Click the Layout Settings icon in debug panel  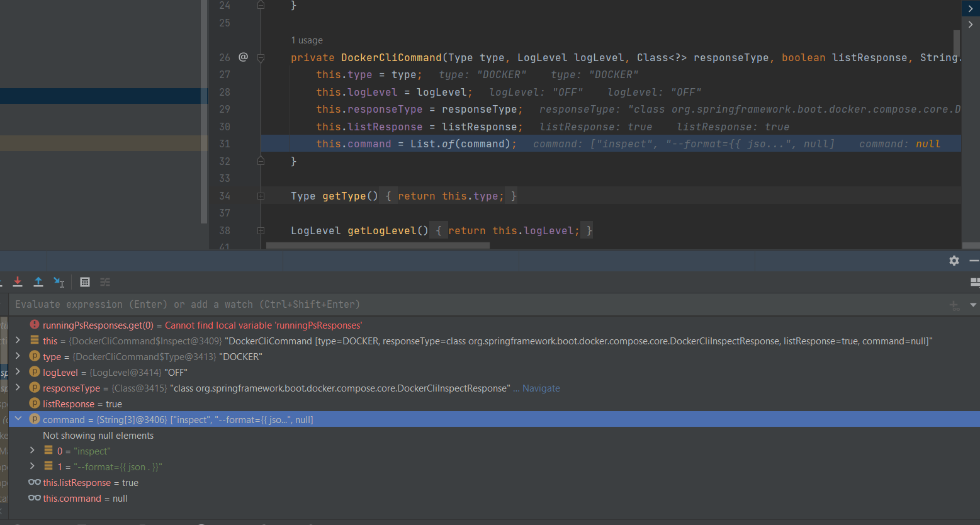tap(974, 282)
